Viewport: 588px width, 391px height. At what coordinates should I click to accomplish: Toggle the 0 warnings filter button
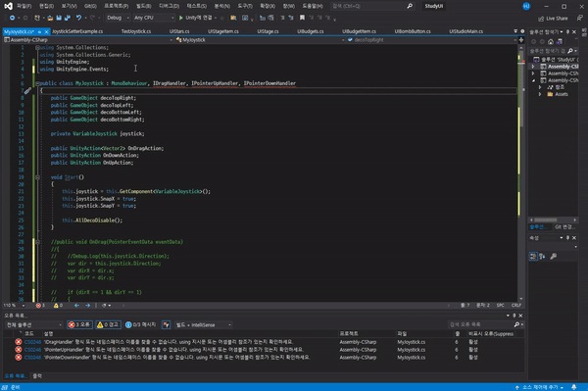pyautogui.click(x=108, y=324)
